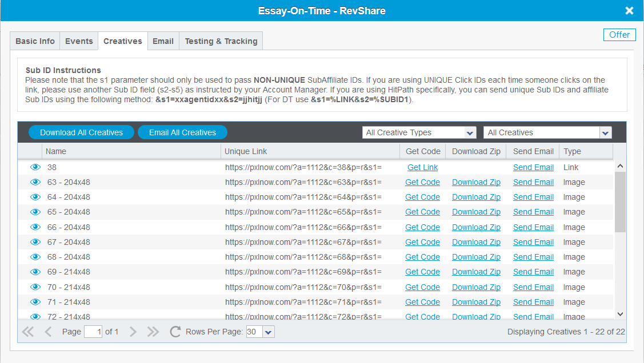Click the Download Zip column header
This screenshot has width=644, height=363.
476,151
